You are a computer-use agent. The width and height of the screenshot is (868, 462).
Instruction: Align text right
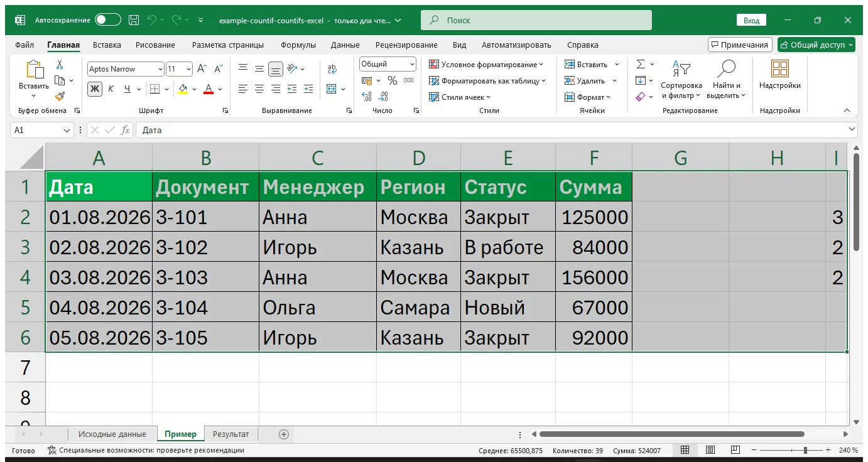point(275,89)
